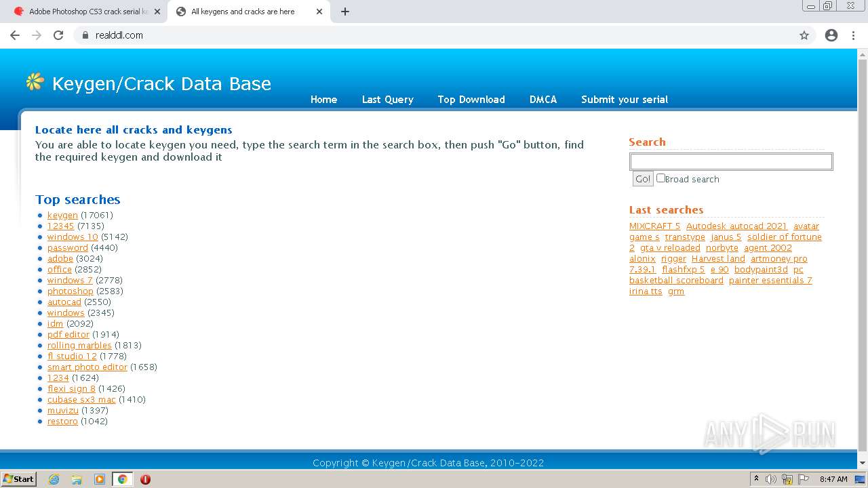This screenshot has width=868, height=488.
Task: Open the photoshop search link
Action: coord(71,291)
